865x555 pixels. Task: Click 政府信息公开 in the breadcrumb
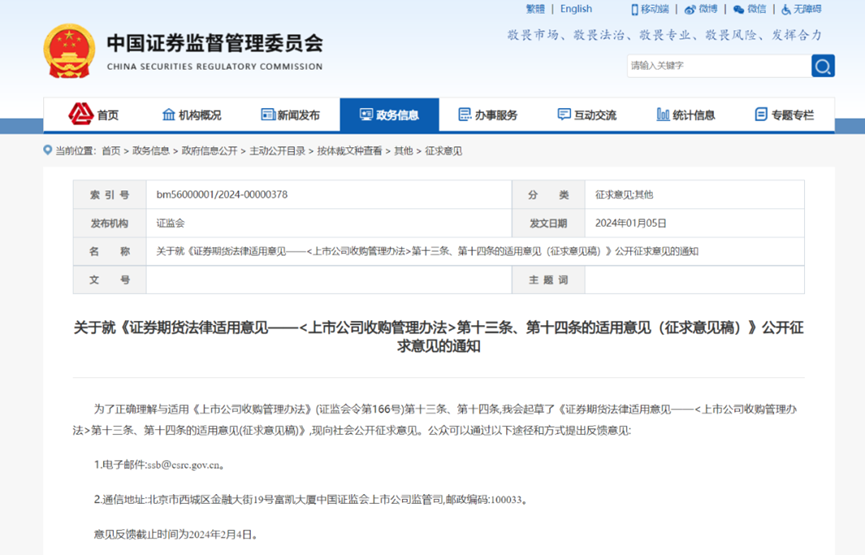tap(208, 151)
